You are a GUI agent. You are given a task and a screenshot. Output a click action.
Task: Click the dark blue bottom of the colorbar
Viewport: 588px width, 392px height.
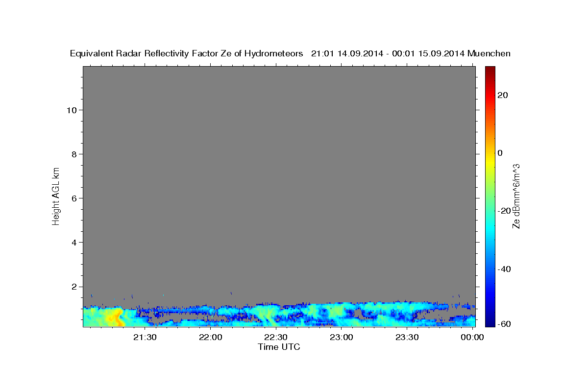click(x=490, y=323)
